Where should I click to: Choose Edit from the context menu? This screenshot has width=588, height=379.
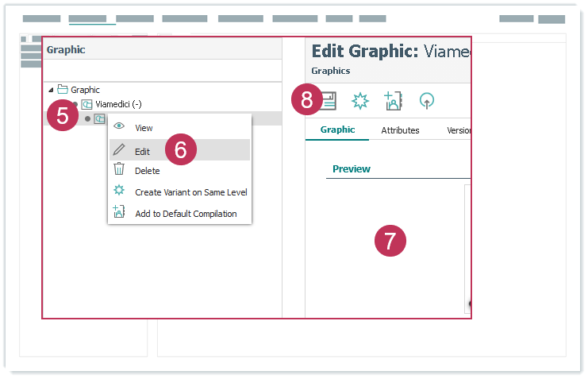click(142, 151)
